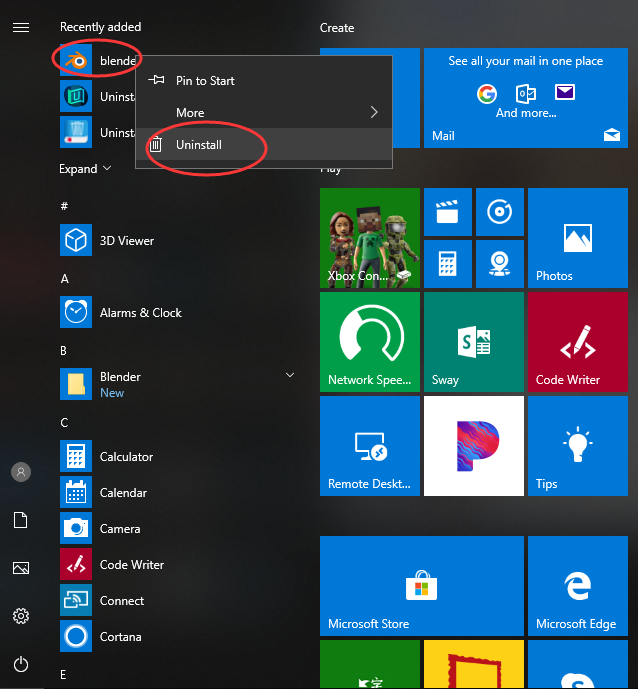Open the Mail tile
The width and height of the screenshot is (638, 689).
tap(526, 98)
